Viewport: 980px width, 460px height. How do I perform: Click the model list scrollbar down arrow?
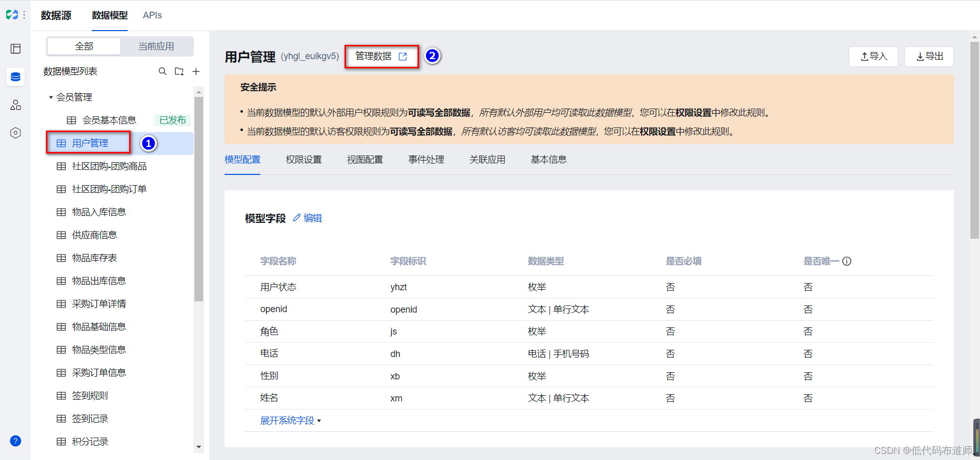tap(199, 447)
